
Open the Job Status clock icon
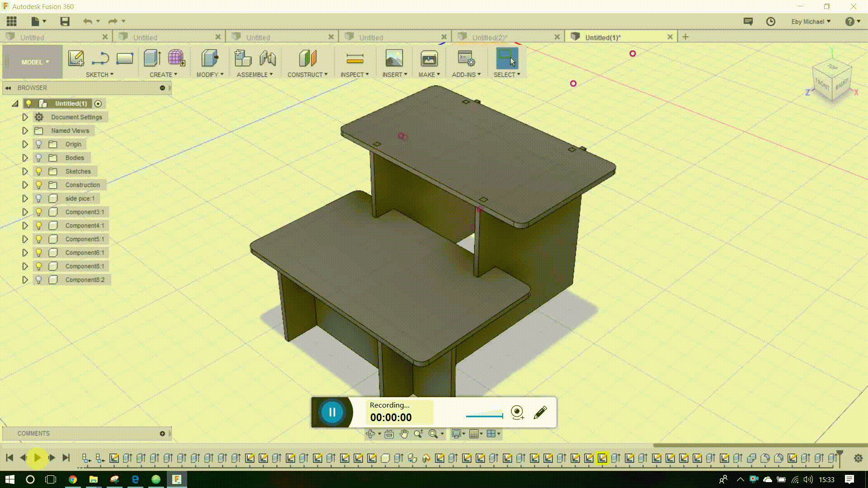771,21
